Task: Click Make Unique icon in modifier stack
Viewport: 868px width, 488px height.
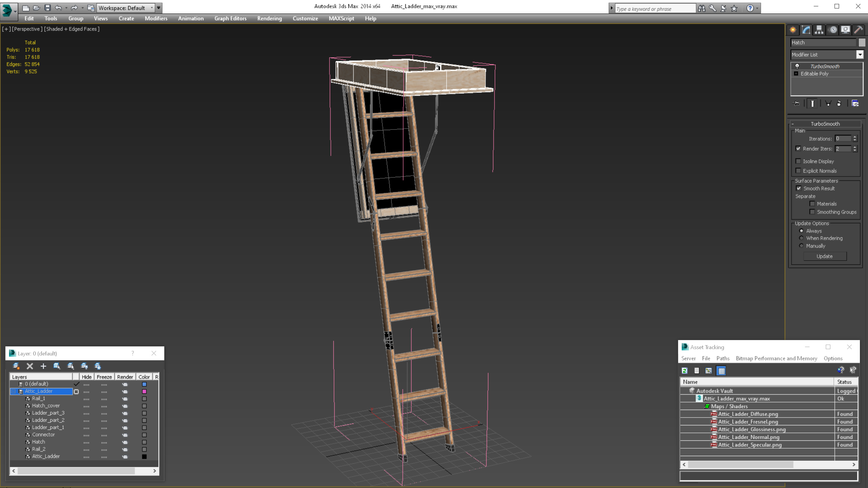Action: 828,103
